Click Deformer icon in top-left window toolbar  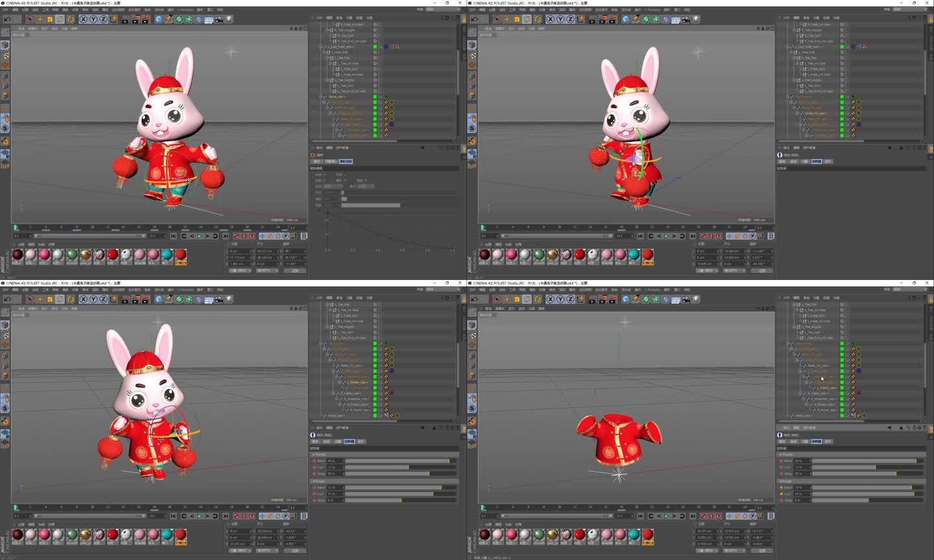(199, 19)
